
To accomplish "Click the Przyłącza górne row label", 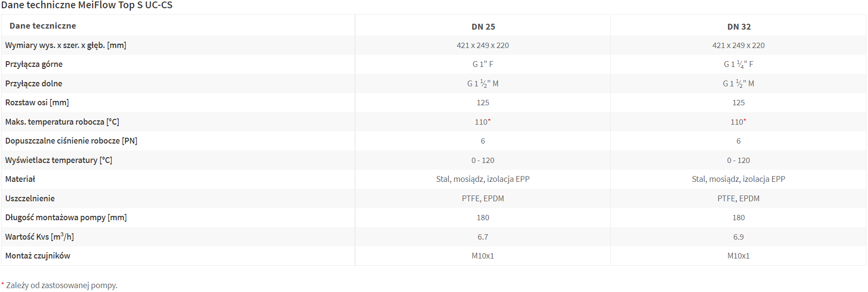I will point(34,64).
